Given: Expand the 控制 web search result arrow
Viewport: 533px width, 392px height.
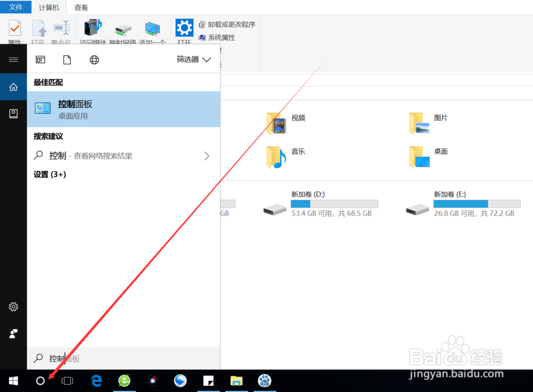Looking at the screenshot, I should click(x=207, y=156).
